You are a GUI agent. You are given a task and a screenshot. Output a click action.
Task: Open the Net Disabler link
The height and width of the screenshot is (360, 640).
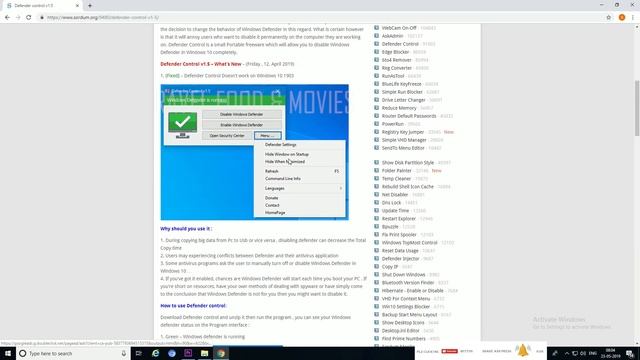click(x=395, y=195)
